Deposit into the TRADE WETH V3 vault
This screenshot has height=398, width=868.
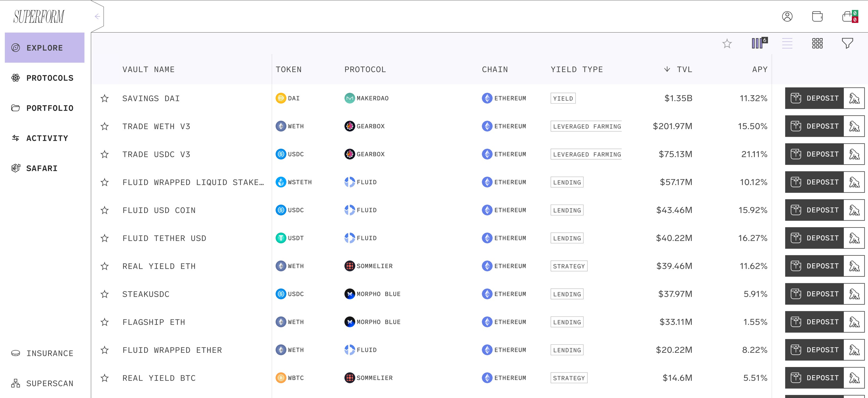click(x=814, y=126)
